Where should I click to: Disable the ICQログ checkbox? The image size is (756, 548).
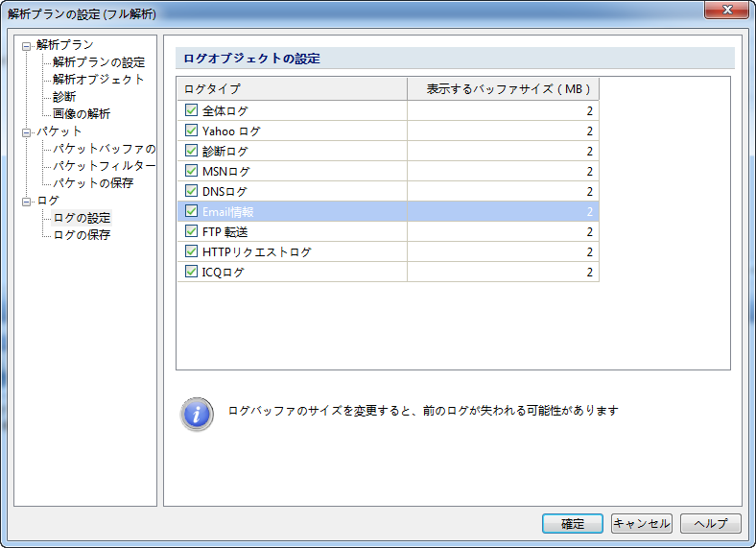click(191, 273)
